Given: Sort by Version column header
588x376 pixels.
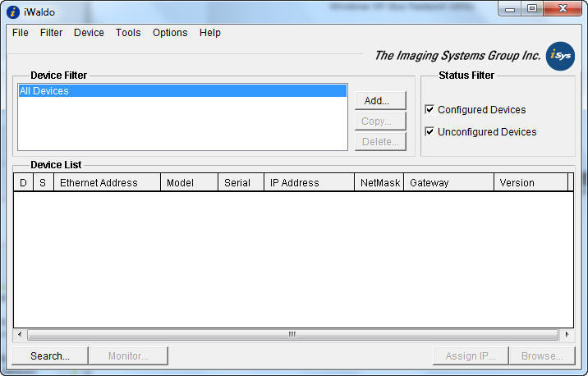Looking at the screenshot, I should point(531,182).
